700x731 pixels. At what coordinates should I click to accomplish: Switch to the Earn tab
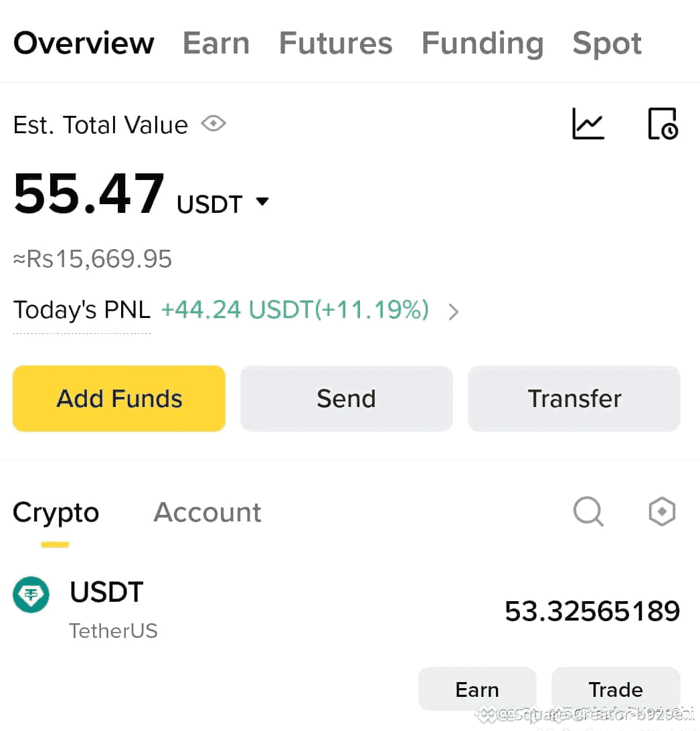215,43
